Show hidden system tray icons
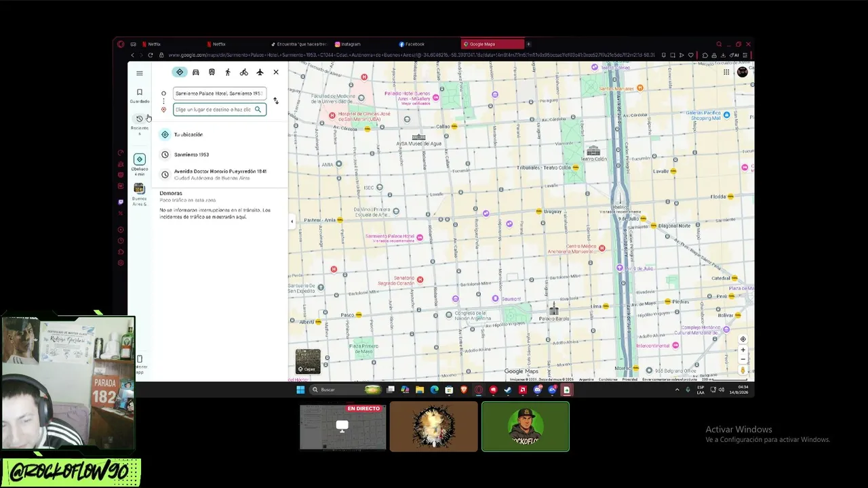The width and height of the screenshot is (868, 488). point(677,390)
